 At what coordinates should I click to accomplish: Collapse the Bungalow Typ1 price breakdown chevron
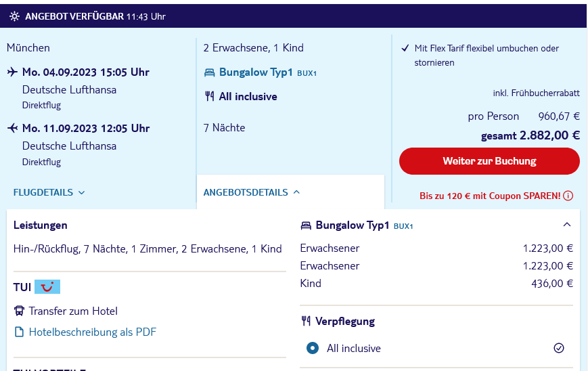click(x=567, y=225)
